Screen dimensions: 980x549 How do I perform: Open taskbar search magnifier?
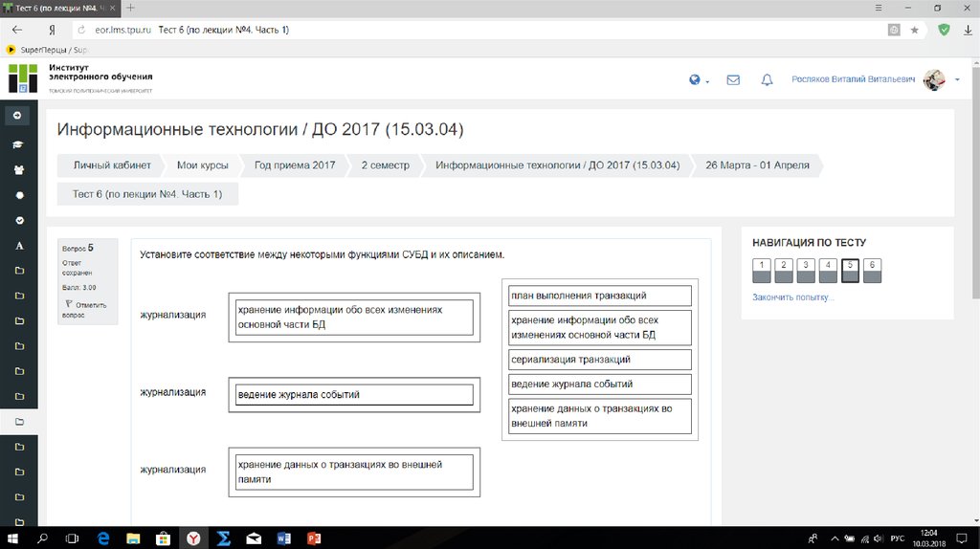[42, 538]
